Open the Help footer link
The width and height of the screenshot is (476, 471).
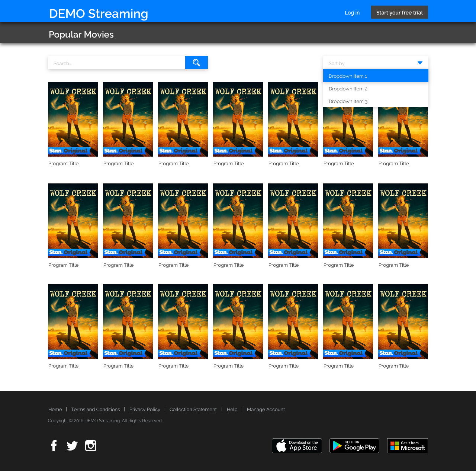point(232,409)
